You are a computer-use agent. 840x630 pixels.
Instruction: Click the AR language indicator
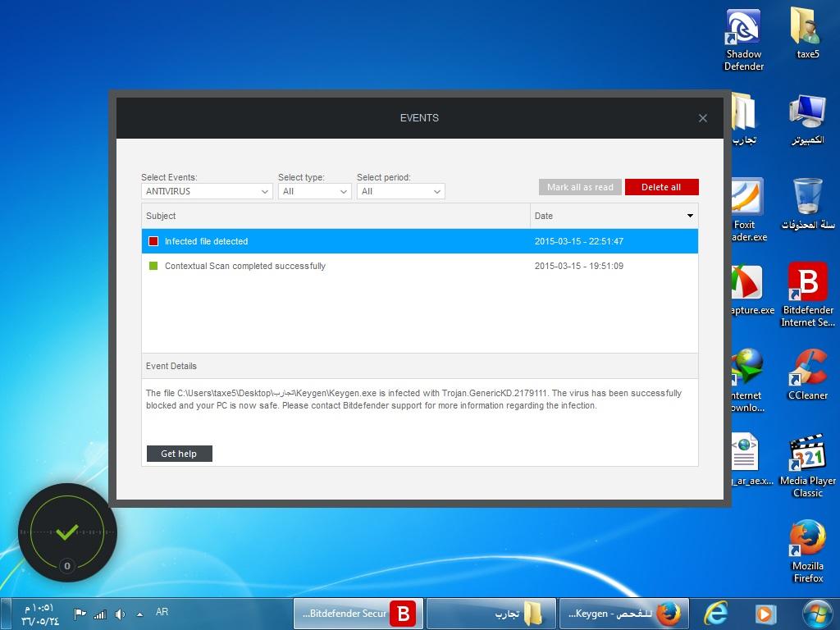pos(162,612)
